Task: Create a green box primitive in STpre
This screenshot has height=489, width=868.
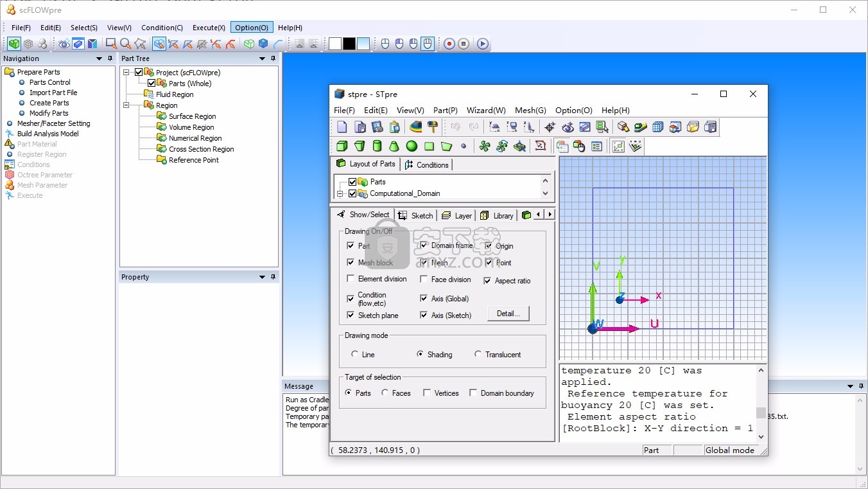Action: pyautogui.click(x=342, y=147)
